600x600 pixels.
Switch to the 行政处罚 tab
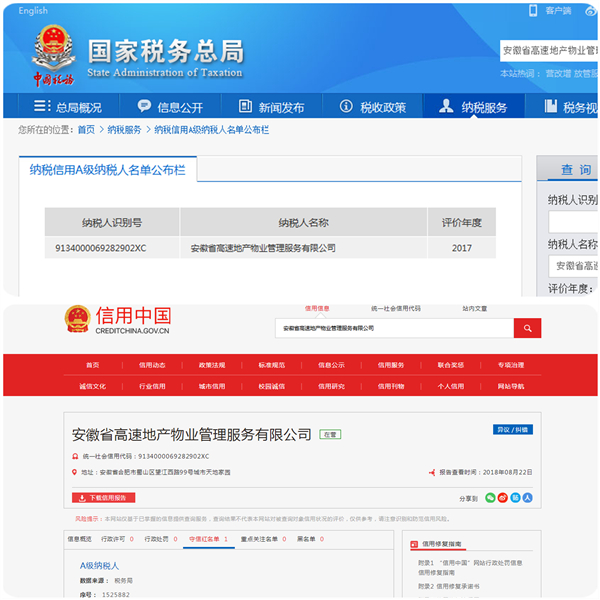(161, 539)
